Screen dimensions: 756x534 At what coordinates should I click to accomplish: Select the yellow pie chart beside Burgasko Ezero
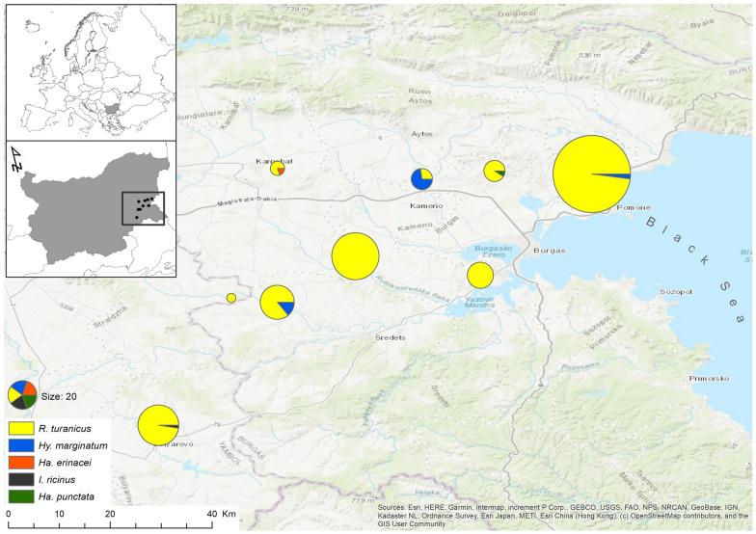480,276
